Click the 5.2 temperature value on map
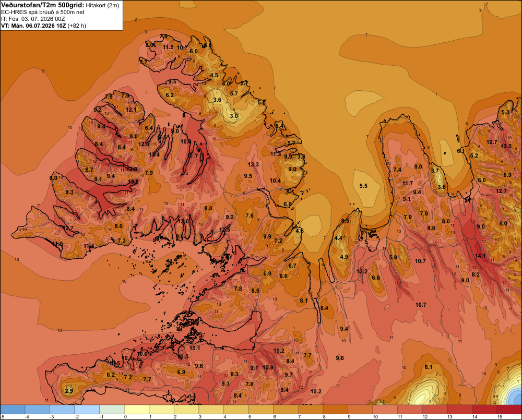The height and width of the screenshot is (420, 522). tap(474, 155)
